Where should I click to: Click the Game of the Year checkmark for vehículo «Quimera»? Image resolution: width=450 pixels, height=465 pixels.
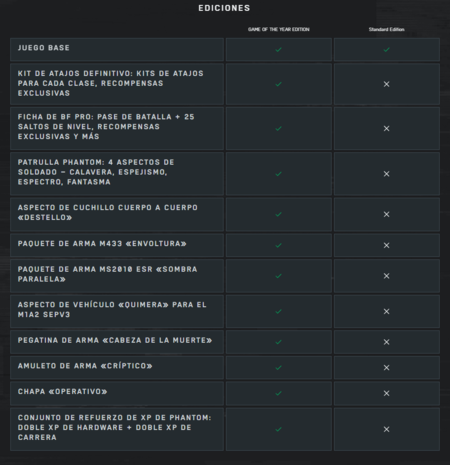click(x=279, y=311)
